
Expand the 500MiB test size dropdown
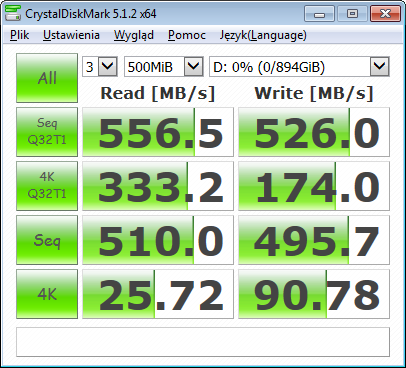[194, 67]
